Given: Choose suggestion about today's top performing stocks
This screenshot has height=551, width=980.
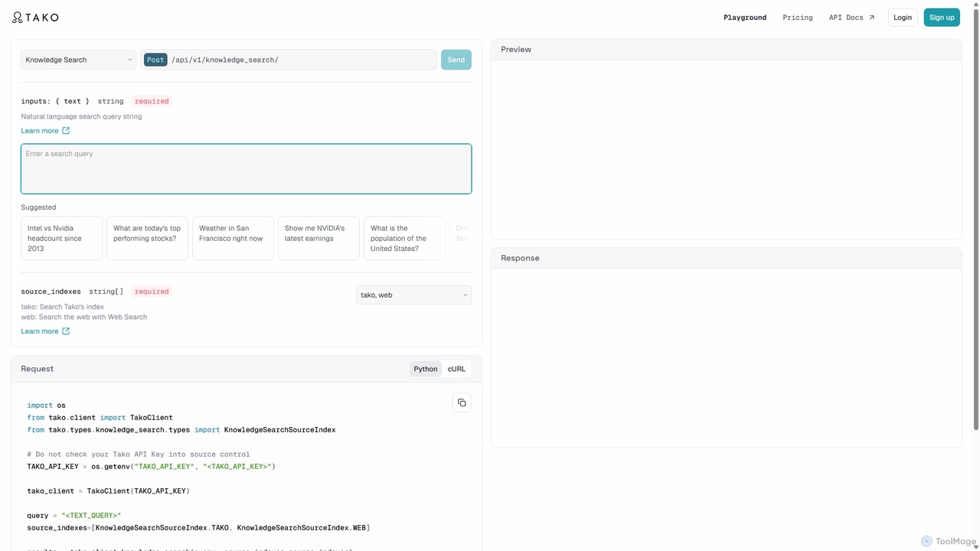Looking at the screenshot, I should [147, 238].
